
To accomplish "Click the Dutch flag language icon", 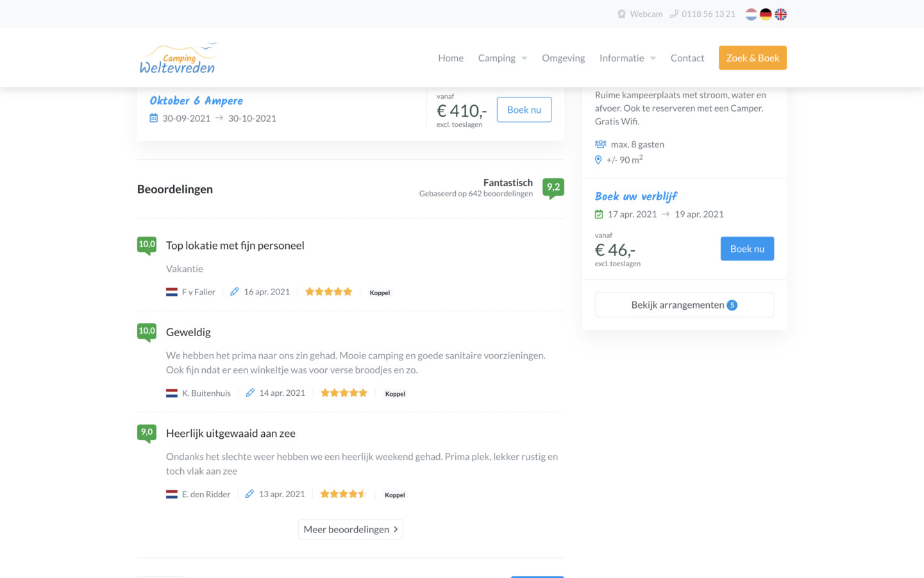I will coord(751,14).
